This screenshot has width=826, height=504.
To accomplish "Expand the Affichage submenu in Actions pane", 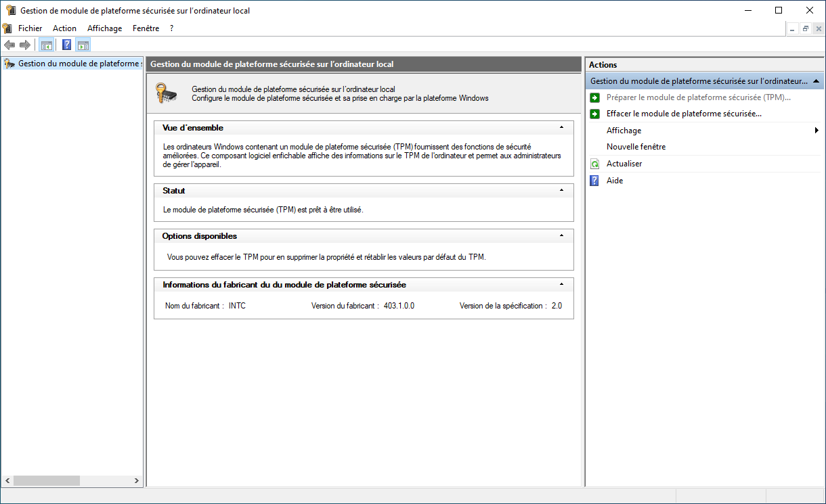I will click(x=817, y=131).
